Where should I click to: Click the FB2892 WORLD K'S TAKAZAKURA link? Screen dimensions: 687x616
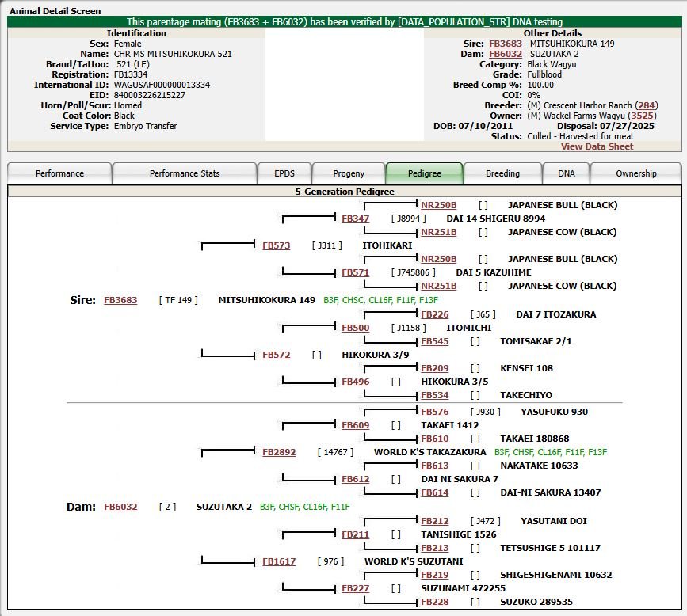pyautogui.click(x=279, y=452)
